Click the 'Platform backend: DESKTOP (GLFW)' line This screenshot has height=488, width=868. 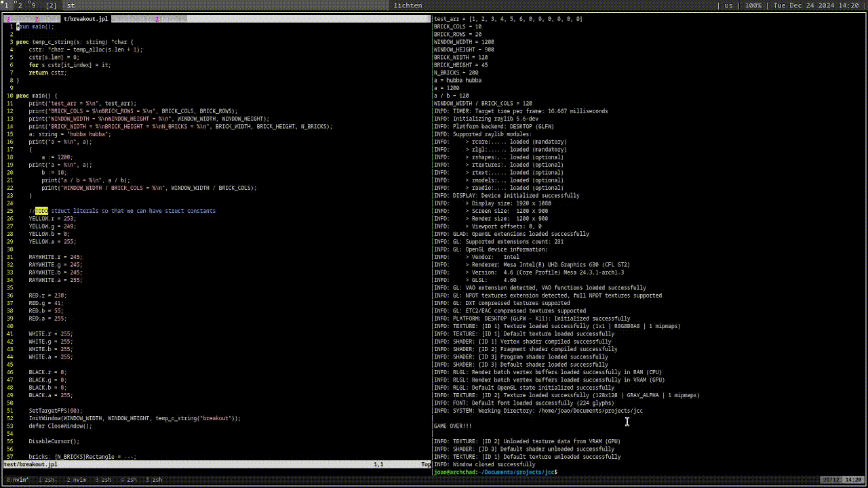494,126
